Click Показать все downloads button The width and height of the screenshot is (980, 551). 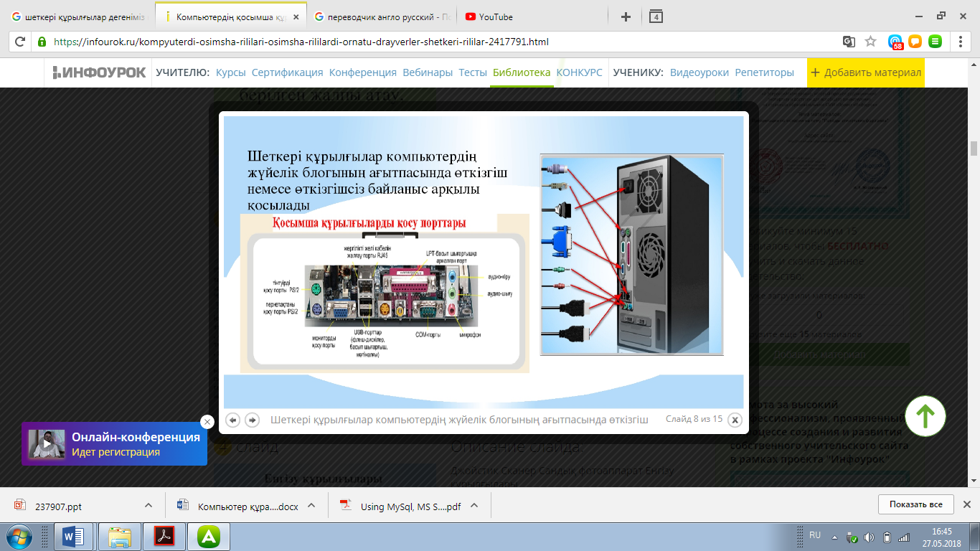(915, 504)
